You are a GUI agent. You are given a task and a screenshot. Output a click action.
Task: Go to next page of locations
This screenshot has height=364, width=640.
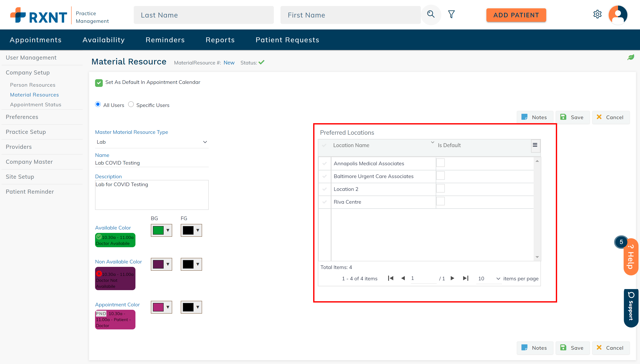452,278
